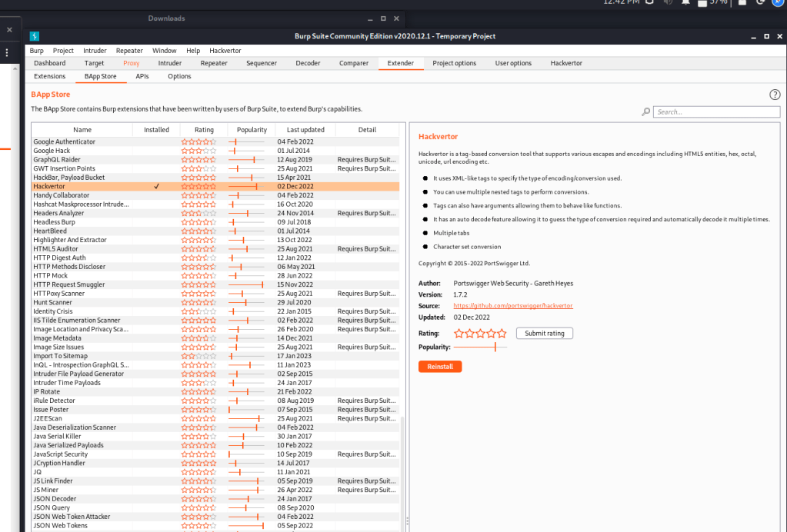Viewport: 787px width, 532px height.
Task: Switch to the Decoder tab
Action: point(308,63)
